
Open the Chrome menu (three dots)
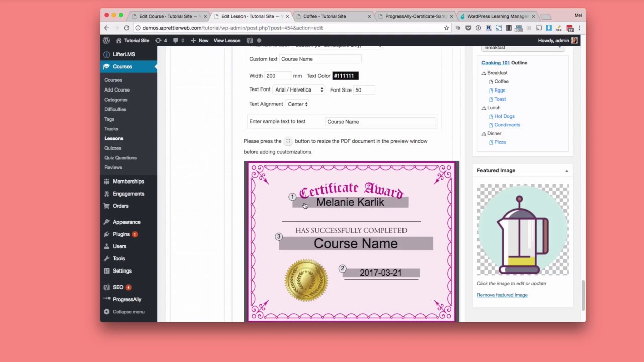[579, 28]
